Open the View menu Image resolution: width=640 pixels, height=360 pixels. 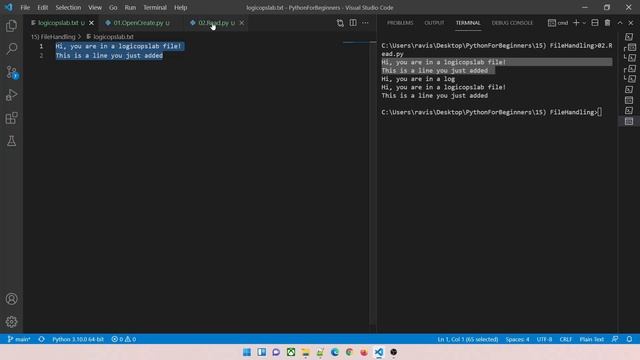pyautogui.click(x=95, y=7)
